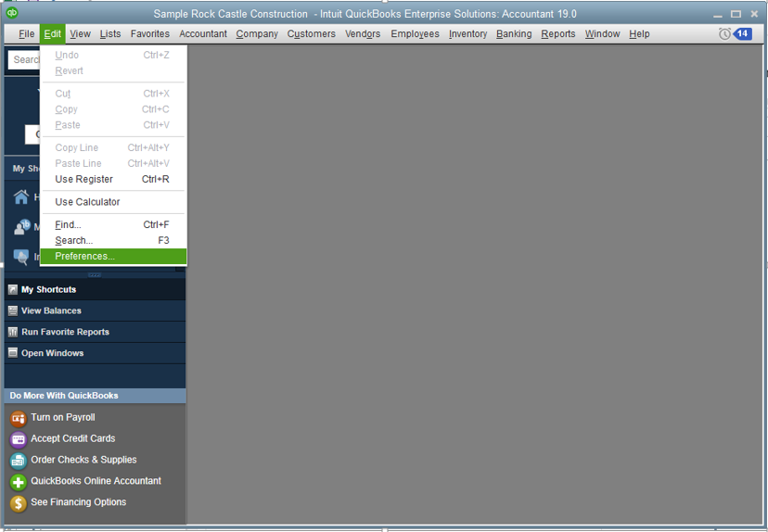The height and width of the screenshot is (532, 768).
Task: Click the Home house icon in sidebar
Action: tap(21, 196)
